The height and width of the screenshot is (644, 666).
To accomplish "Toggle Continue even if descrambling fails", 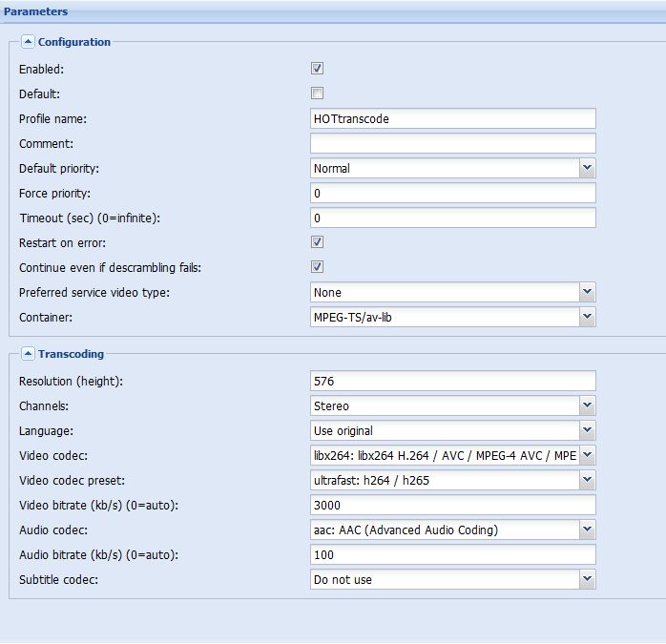I will click(x=317, y=267).
